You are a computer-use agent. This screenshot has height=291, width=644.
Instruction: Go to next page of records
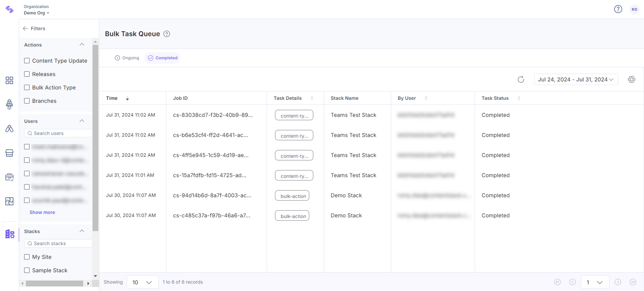coord(618,282)
